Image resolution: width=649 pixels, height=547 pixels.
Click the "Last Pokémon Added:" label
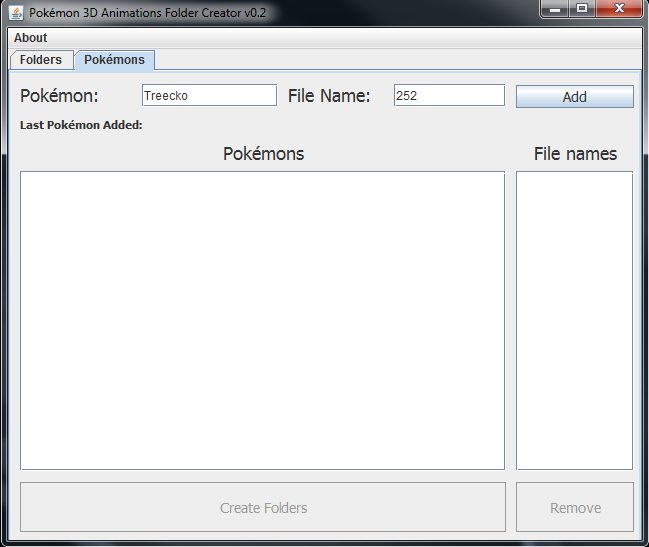(81, 126)
